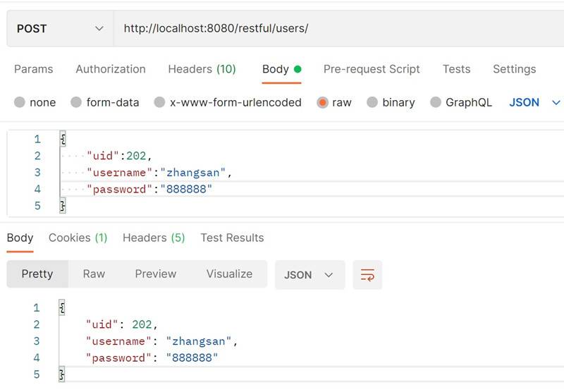564x392 pixels.
Task: Expand the request body JSON type dropdown
Action: pyautogui.click(x=534, y=102)
